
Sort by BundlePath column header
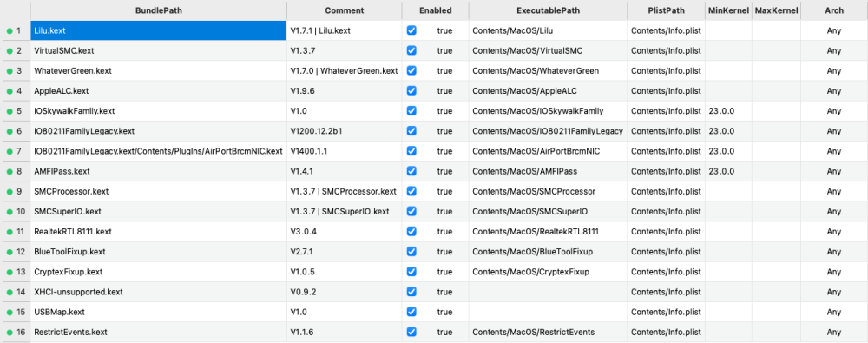click(158, 10)
